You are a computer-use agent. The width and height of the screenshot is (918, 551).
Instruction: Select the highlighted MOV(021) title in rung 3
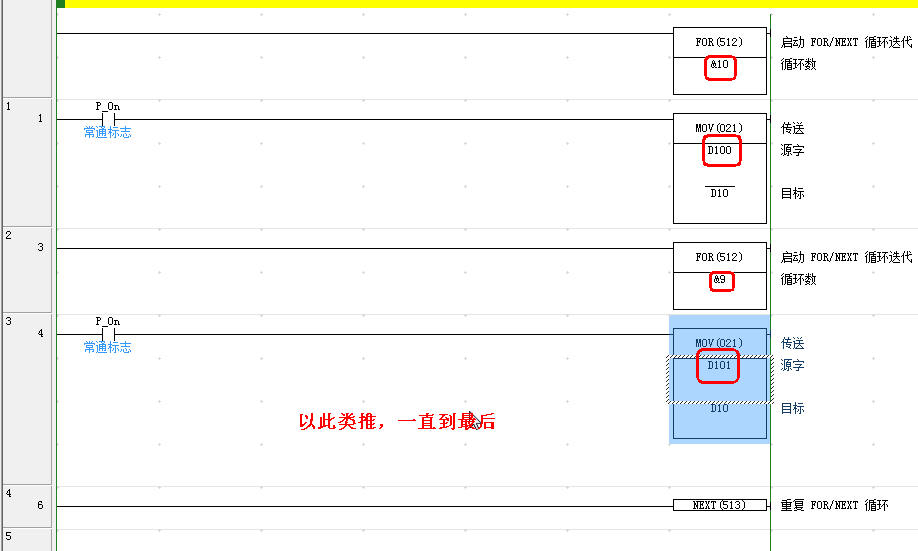pyautogui.click(x=719, y=343)
